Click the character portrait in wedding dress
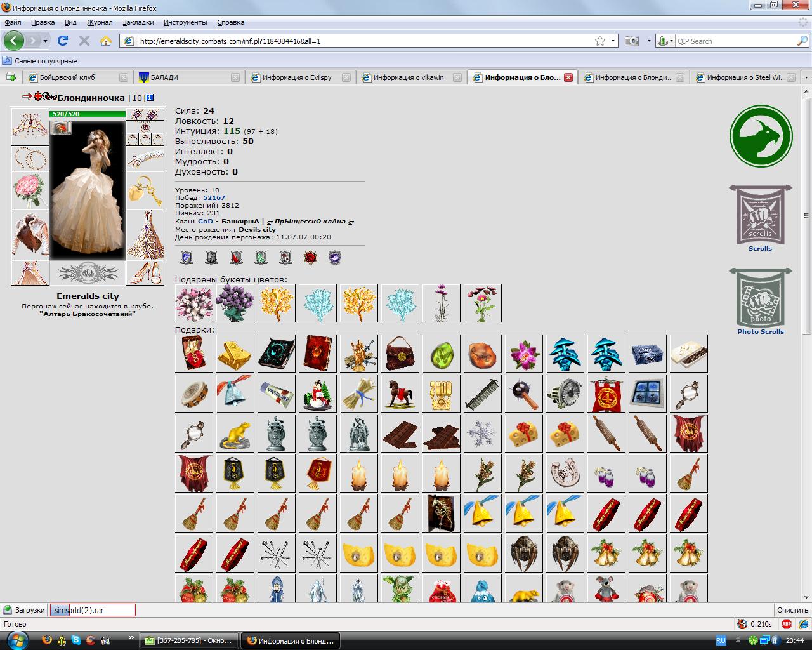Screen dimensions: 812x650 coord(88,189)
